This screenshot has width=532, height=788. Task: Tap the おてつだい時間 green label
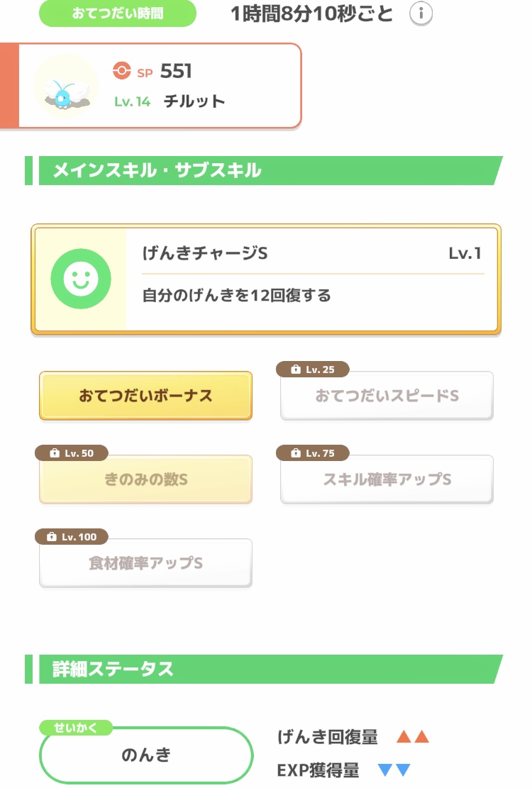point(117,13)
